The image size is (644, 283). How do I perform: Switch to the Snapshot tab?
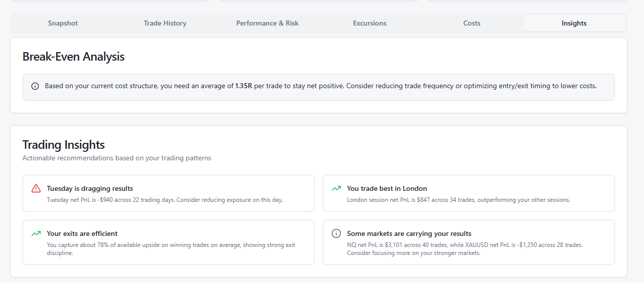tap(63, 23)
